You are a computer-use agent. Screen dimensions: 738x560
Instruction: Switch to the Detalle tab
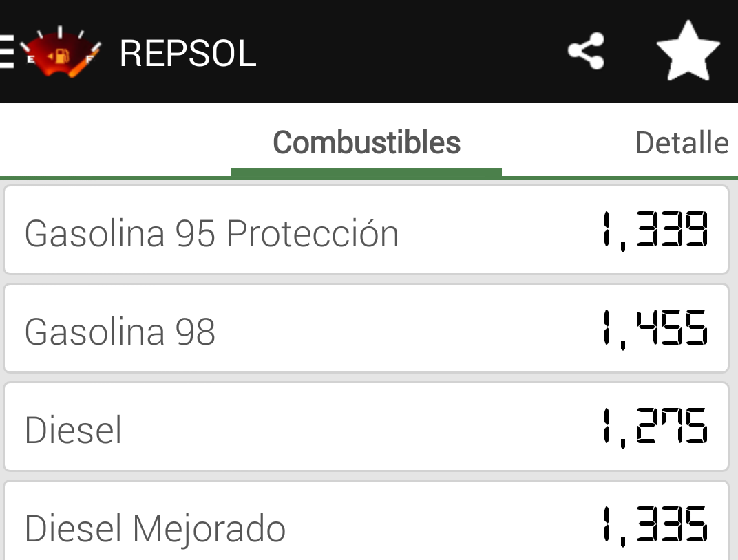click(682, 143)
